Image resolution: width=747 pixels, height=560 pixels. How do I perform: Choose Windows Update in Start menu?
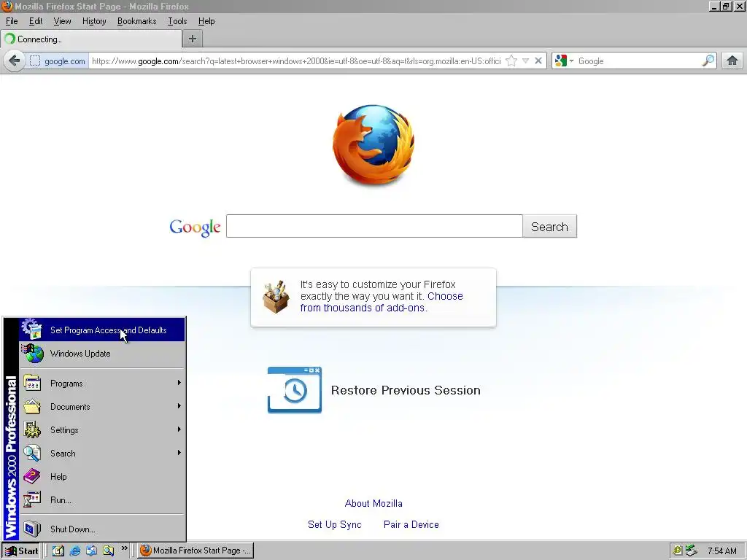pyautogui.click(x=102, y=354)
